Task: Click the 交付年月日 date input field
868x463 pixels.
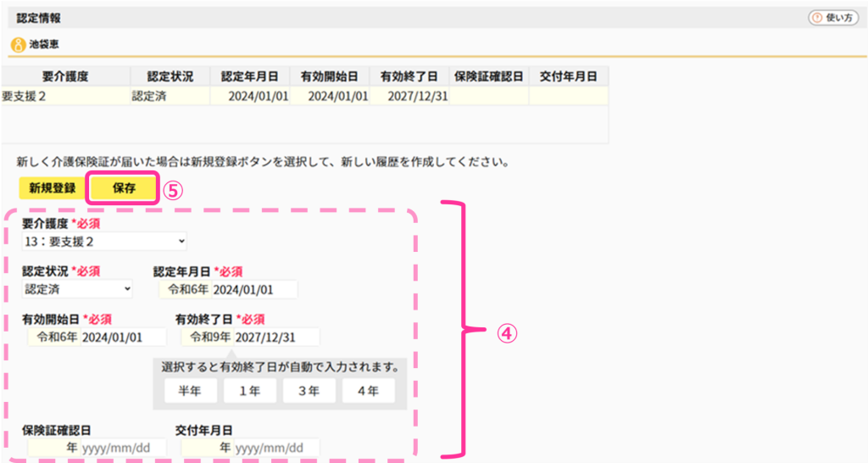Action: [277, 448]
